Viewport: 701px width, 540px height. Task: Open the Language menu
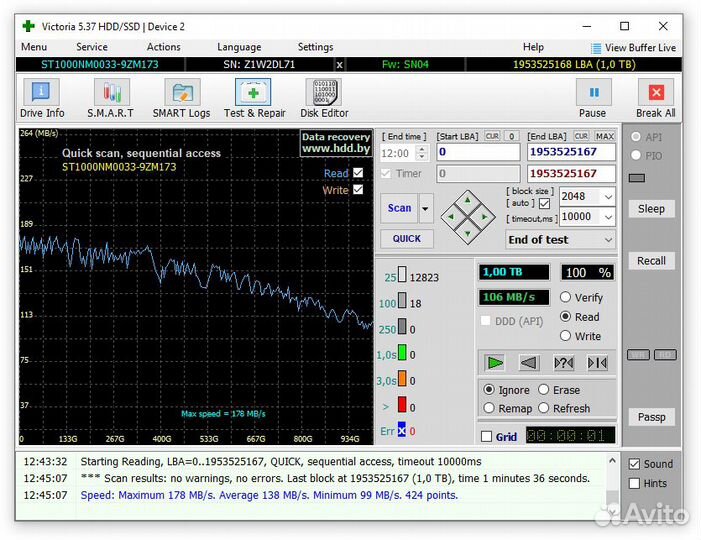point(239,47)
